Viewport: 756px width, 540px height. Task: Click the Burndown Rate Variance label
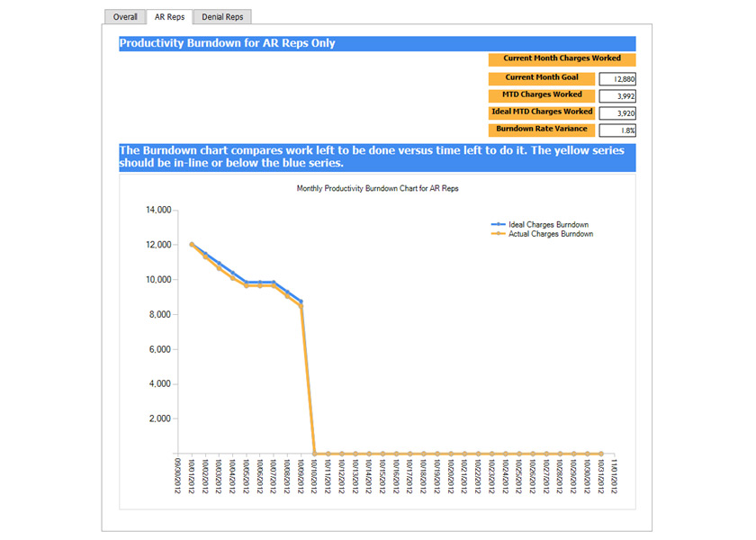[x=542, y=130]
